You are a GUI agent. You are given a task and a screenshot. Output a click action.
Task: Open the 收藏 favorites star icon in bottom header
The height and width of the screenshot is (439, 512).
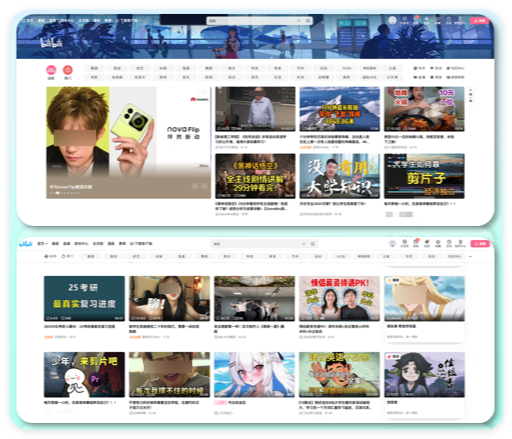tap(438, 243)
